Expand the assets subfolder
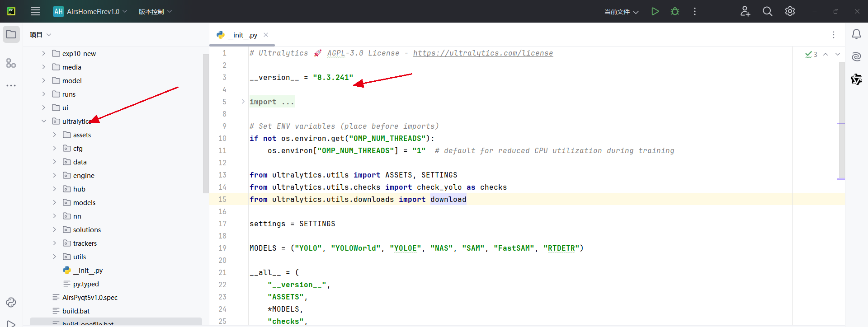 coord(54,135)
